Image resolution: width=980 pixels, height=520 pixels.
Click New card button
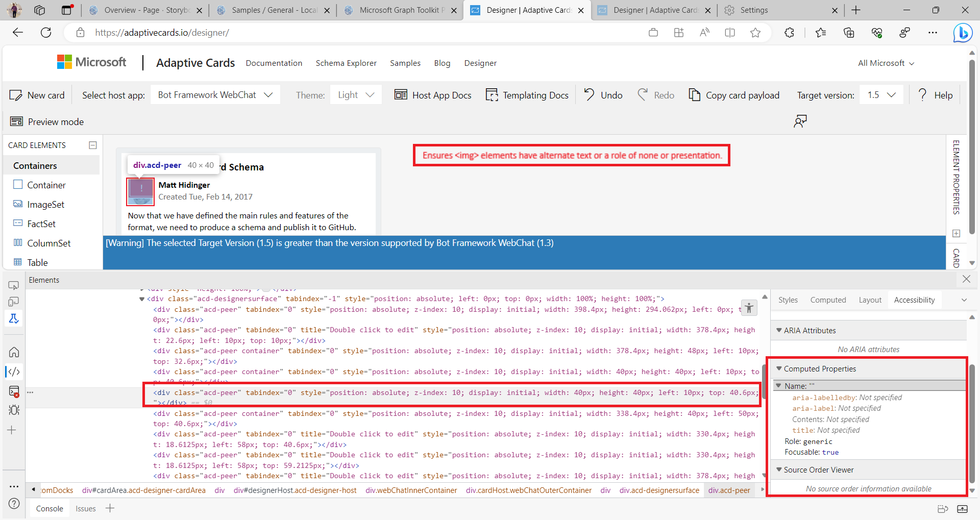click(x=37, y=95)
